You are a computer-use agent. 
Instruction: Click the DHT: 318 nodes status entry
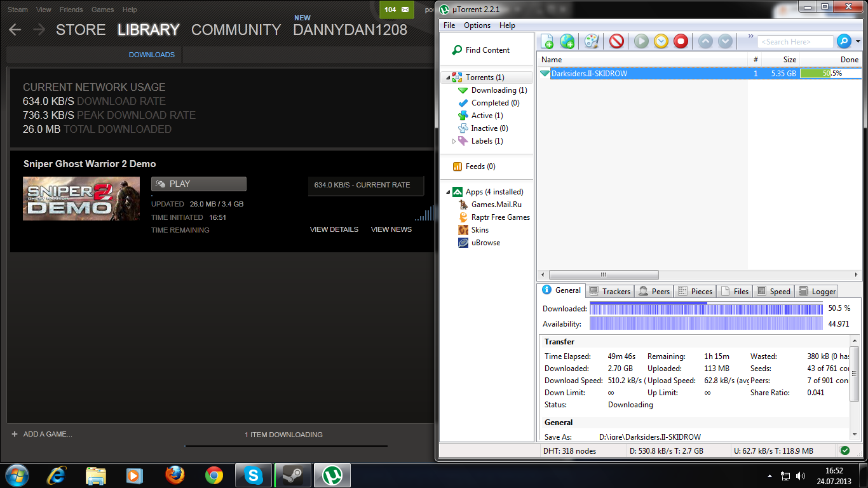569,451
